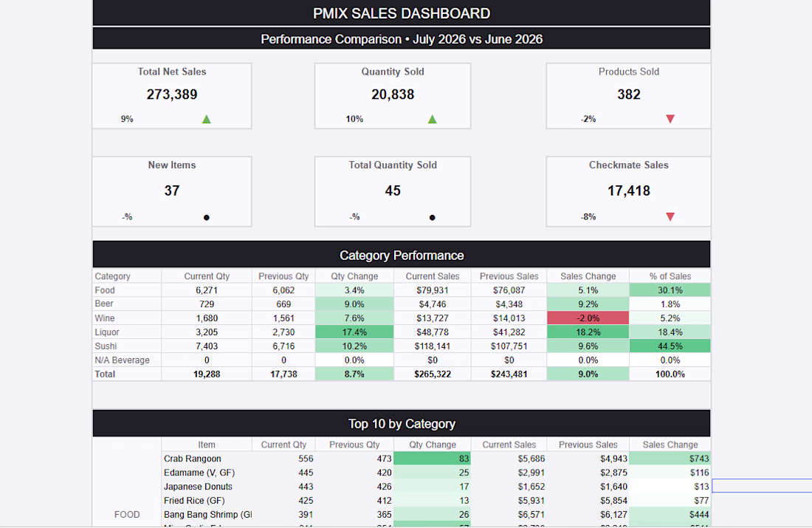The width and height of the screenshot is (812, 528).
Task: Click the FOOD group label in Top 10 table
Action: click(127, 515)
